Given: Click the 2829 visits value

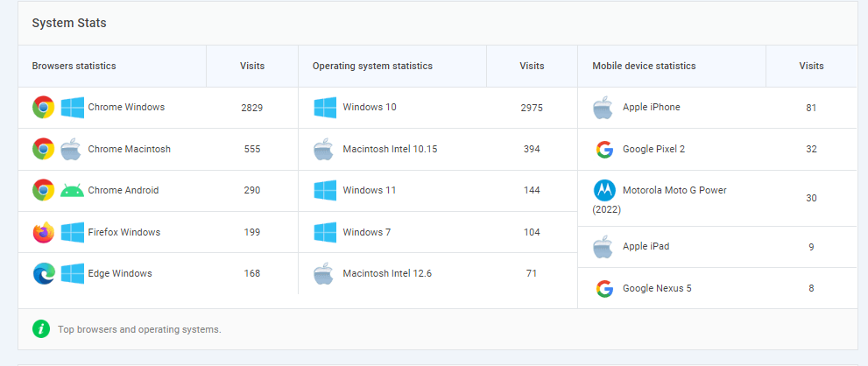Looking at the screenshot, I should point(252,108).
